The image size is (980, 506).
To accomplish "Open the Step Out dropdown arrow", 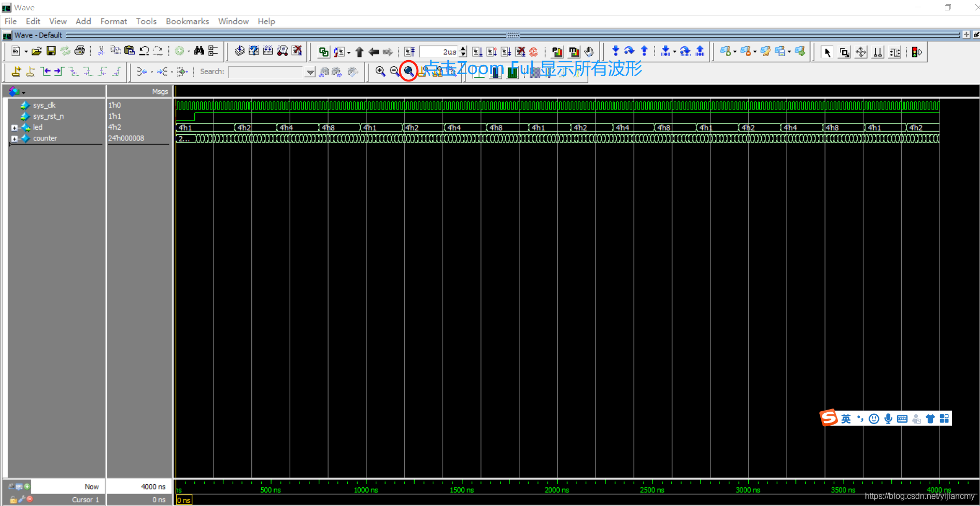I will (674, 51).
